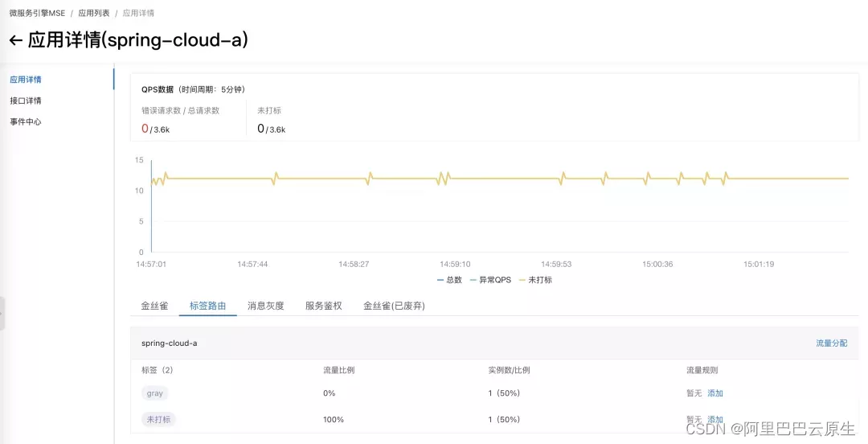Switch to the 金丝雀(已废弃) tab

point(394,306)
